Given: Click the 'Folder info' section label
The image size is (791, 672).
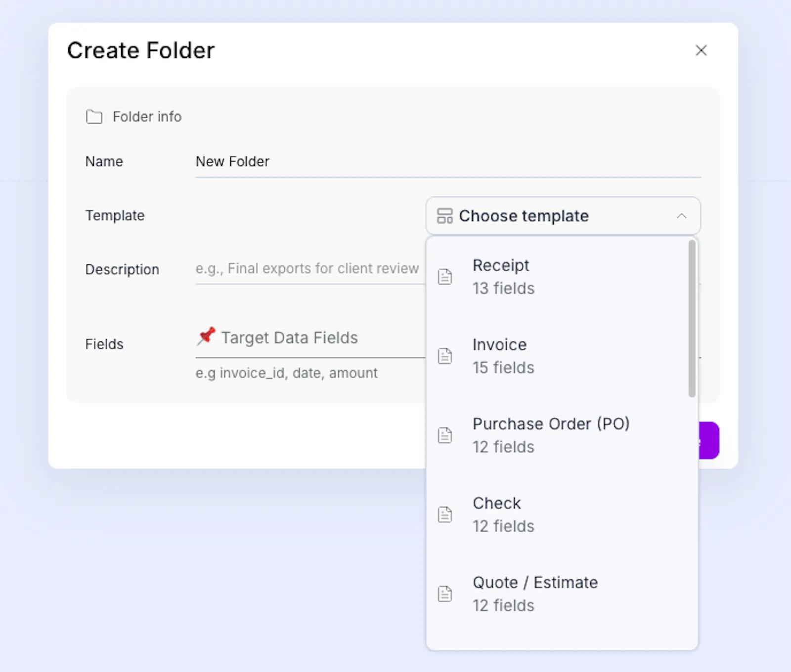Looking at the screenshot, I should pos(147,117).
